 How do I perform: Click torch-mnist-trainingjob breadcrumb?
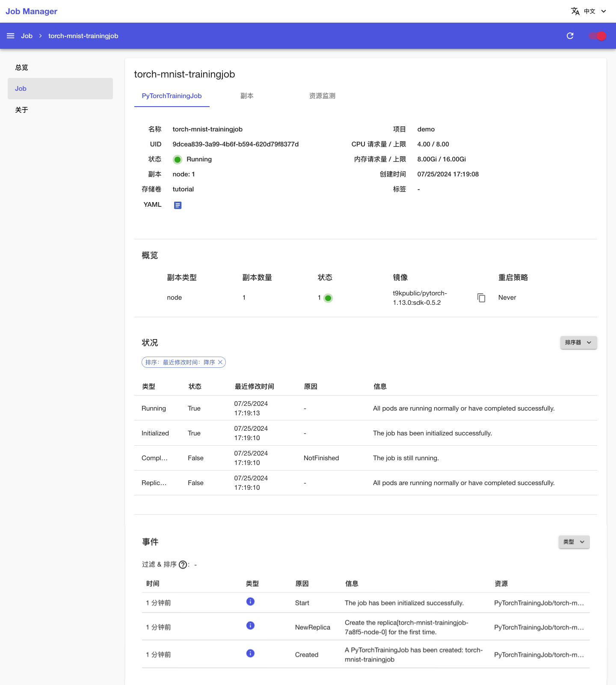pyautogui.click(x=83, y=36)
